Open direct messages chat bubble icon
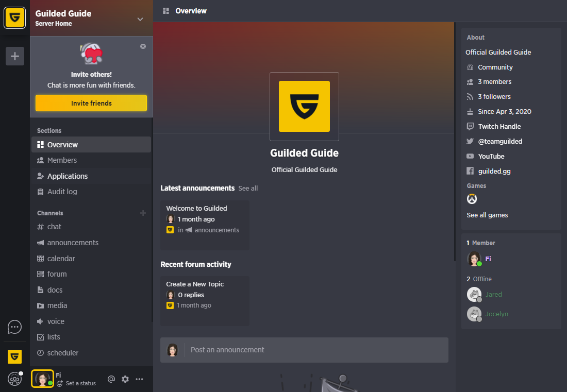Viewport: 567px width, 392px height. point(14,327)
